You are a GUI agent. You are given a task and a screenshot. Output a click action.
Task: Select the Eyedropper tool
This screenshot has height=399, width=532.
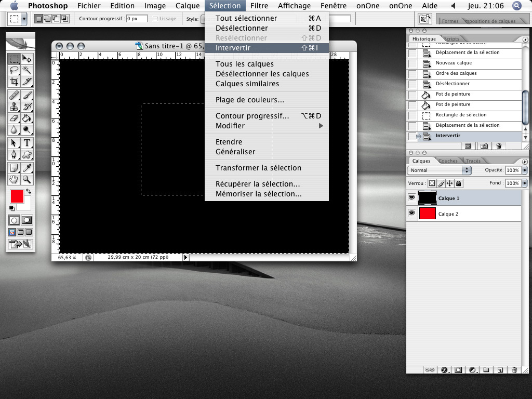27,168
